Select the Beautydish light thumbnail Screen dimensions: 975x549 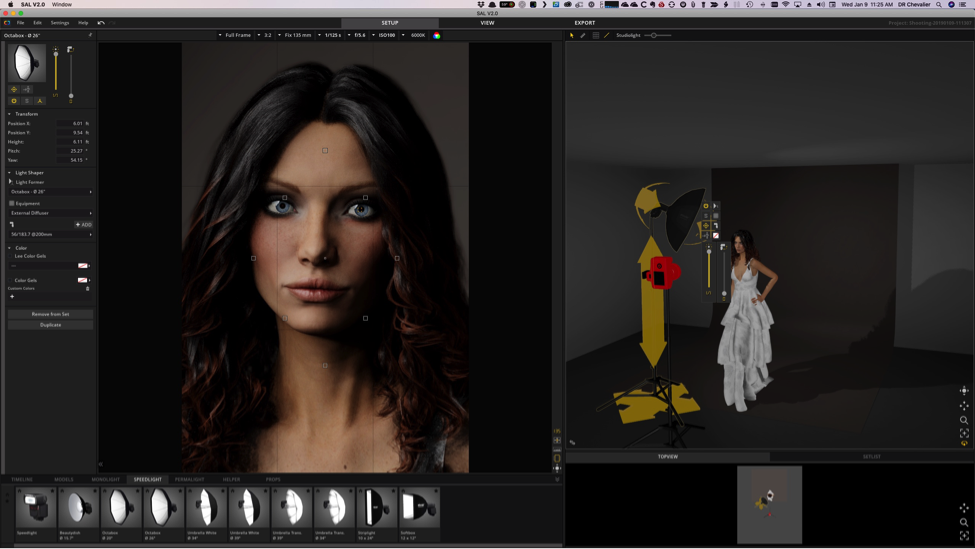point(77,507)
